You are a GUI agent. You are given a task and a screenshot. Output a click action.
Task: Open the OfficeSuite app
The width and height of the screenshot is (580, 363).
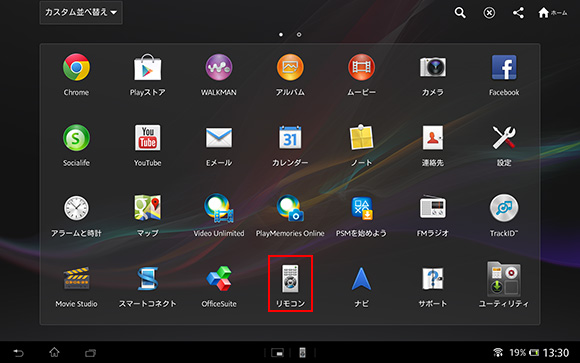tap(219, 286)
